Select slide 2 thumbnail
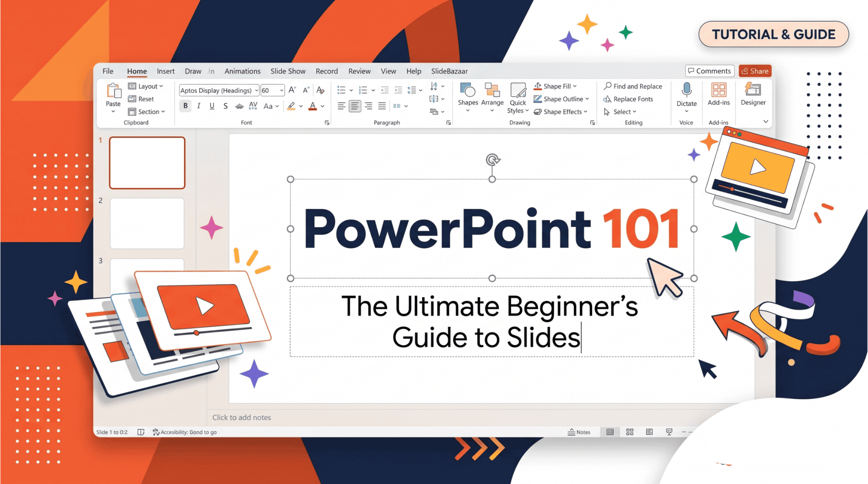The image size is (868, 484). point(147,223)
